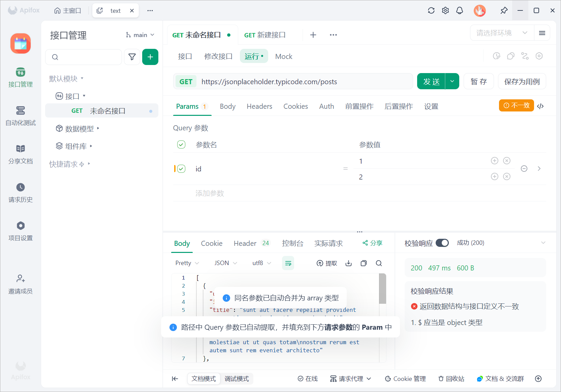Open the Mock tab
The image size is (561, 392).
pyautogui.click(x=283, y=56)
